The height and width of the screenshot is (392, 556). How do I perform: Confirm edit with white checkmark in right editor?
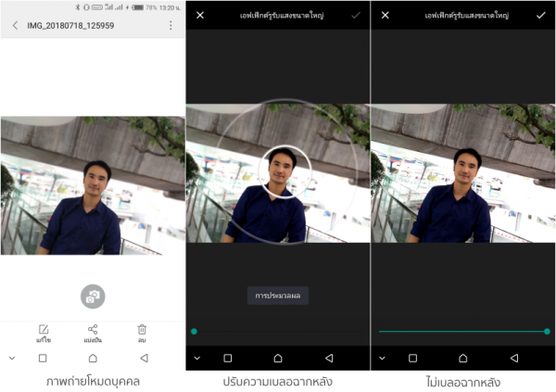(541, 16)
